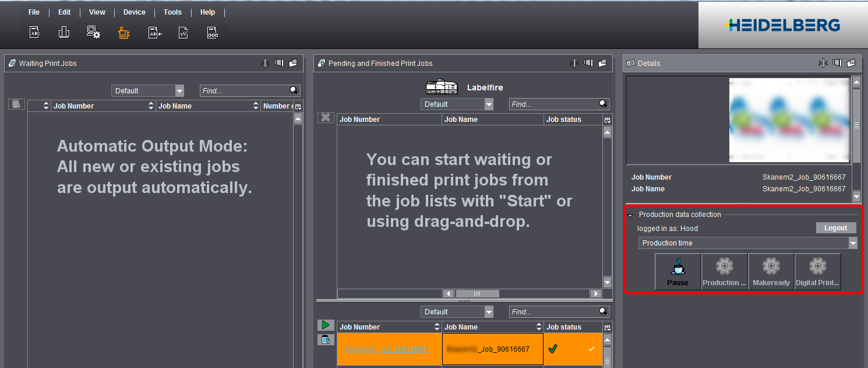Click the Pause coffee cup button
The image size is (868, 368).
pos(678,272)
